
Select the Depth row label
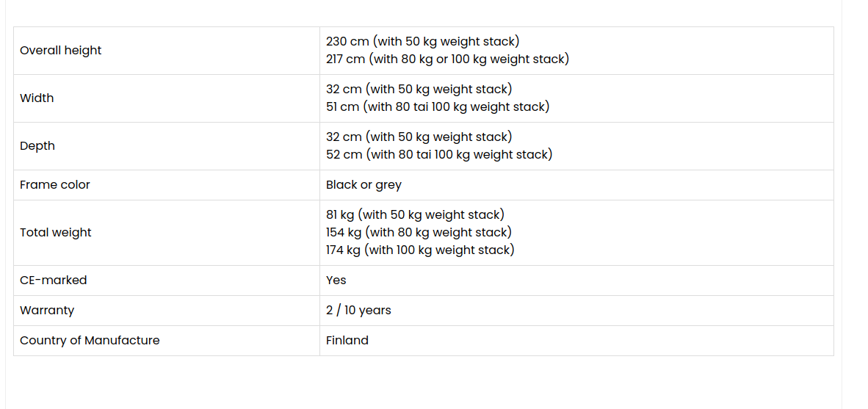point(37,146)
